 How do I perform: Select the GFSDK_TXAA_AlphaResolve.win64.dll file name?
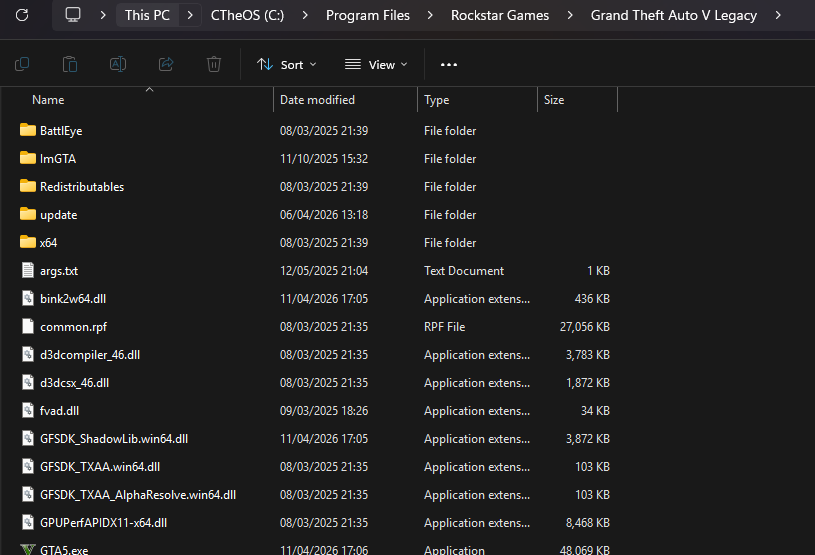pos(138,495)
